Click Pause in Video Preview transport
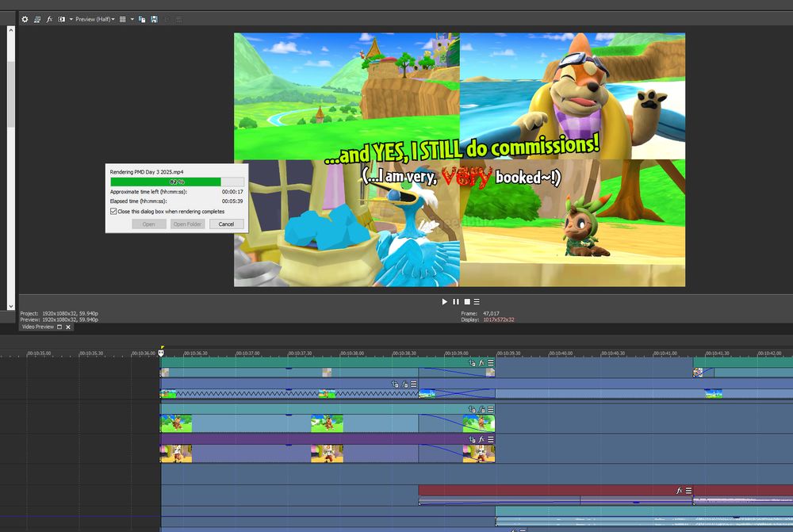The image size is (793, 532). 456,301
